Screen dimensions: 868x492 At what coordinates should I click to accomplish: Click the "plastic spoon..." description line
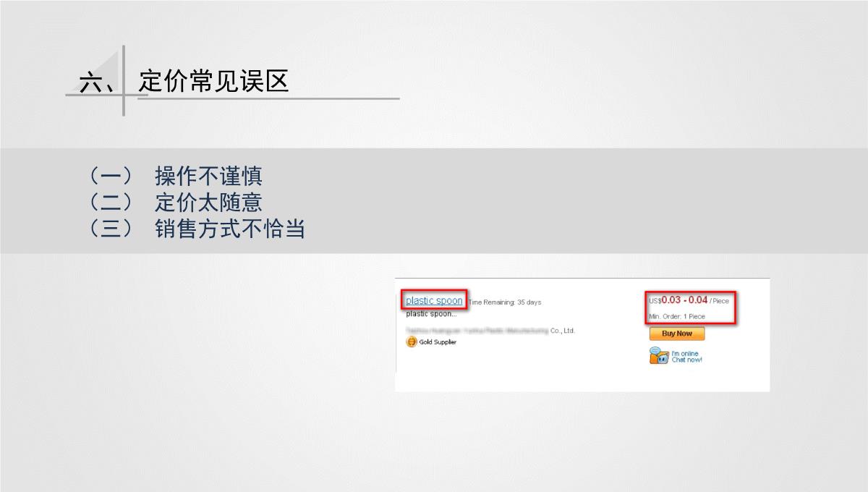[431, 314]
